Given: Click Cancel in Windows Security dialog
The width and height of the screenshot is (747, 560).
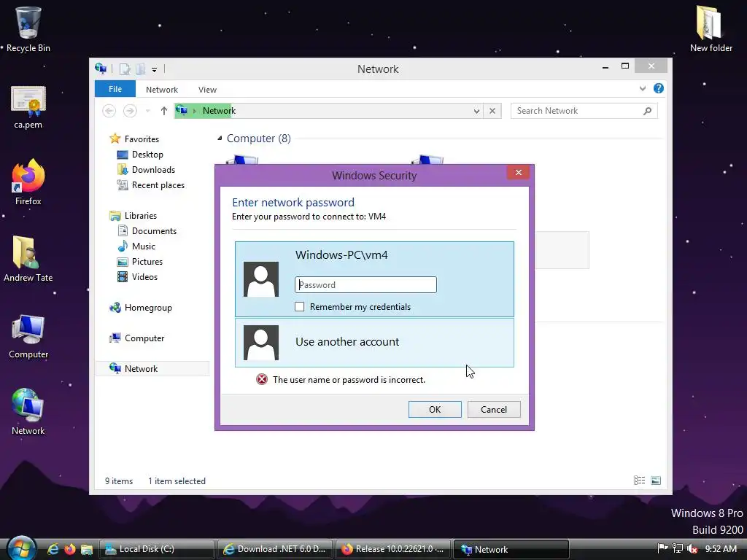Looking at the screenshot, I should (x=494, y=410).
